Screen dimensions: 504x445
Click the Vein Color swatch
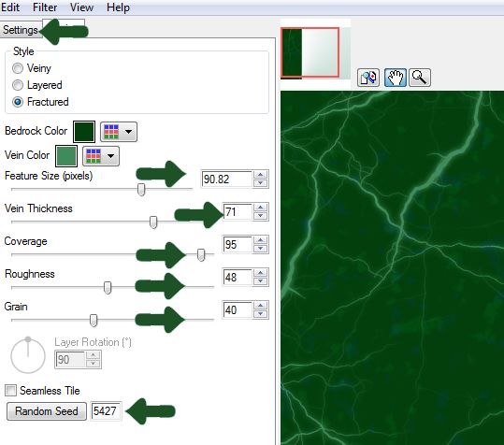(66, 156)
